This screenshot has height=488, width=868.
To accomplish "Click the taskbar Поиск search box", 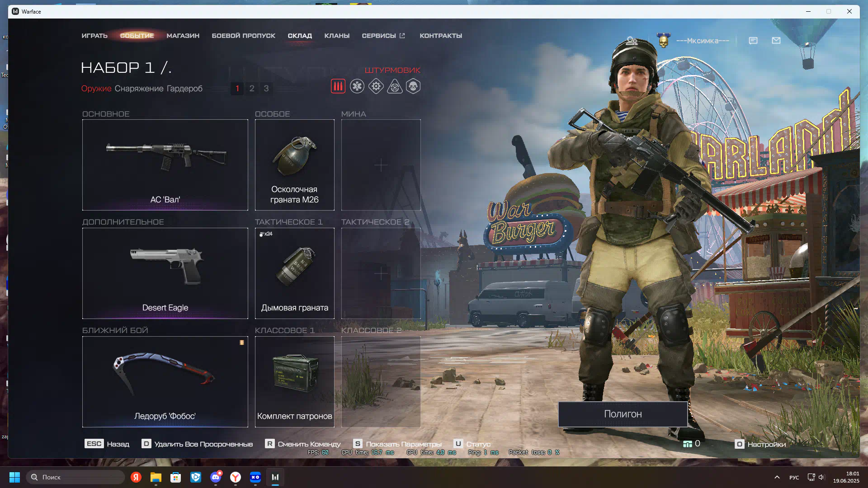I will click(75, 477).
